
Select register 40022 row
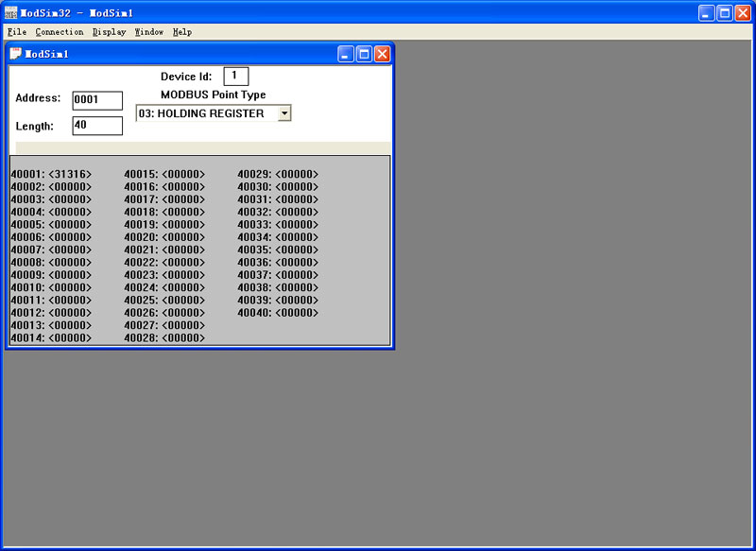pos(164,262)
